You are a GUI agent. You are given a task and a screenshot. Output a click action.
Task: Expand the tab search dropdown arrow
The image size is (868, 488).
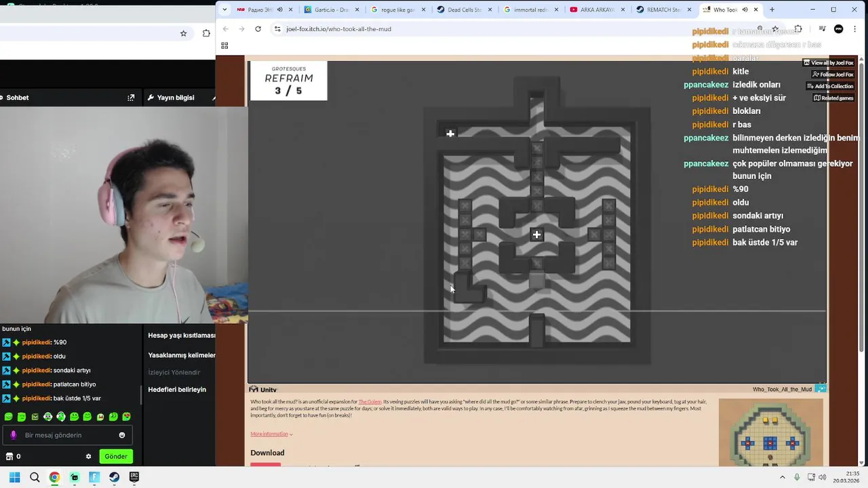tap(224, 9)
